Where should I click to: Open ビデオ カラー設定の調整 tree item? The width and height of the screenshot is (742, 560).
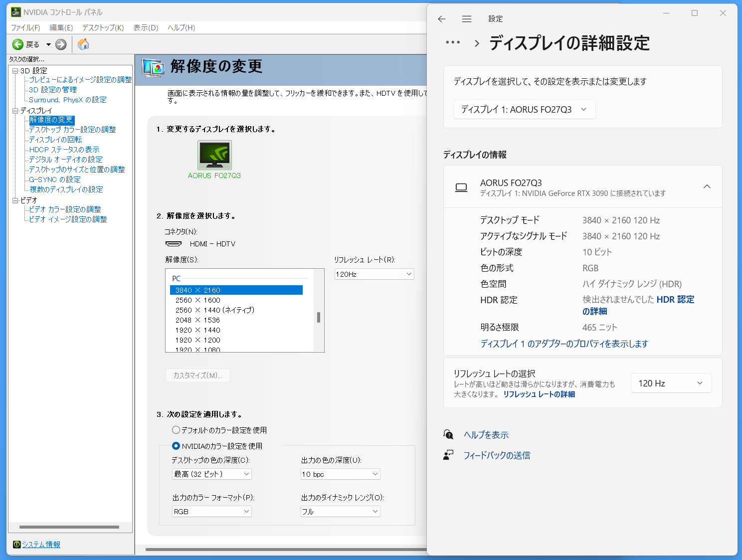tap(65, 209)
